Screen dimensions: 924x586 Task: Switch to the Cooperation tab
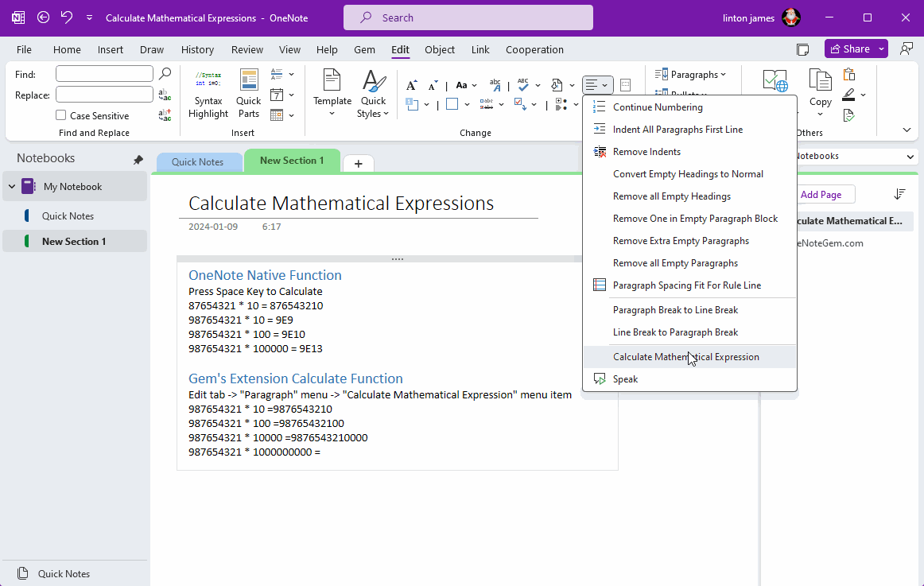pyautogui.click(x=534, y=49)
